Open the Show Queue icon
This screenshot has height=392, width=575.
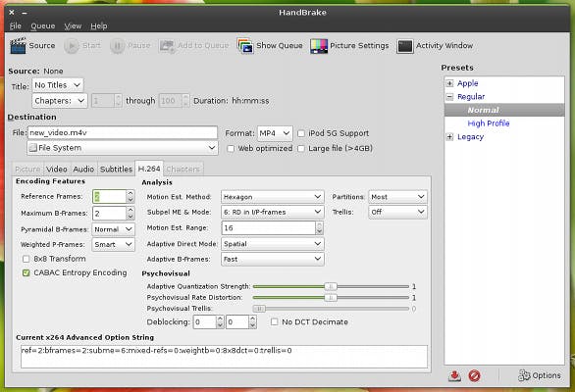click(x=245, y=46)
